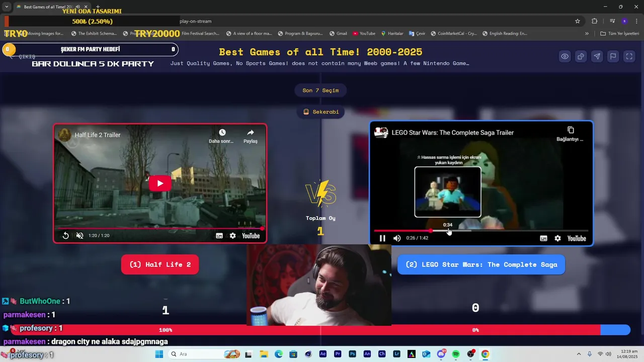Open settings gear on Half Life 2 trailer
This screenshot has width=644, height=362.
point(232,235)
